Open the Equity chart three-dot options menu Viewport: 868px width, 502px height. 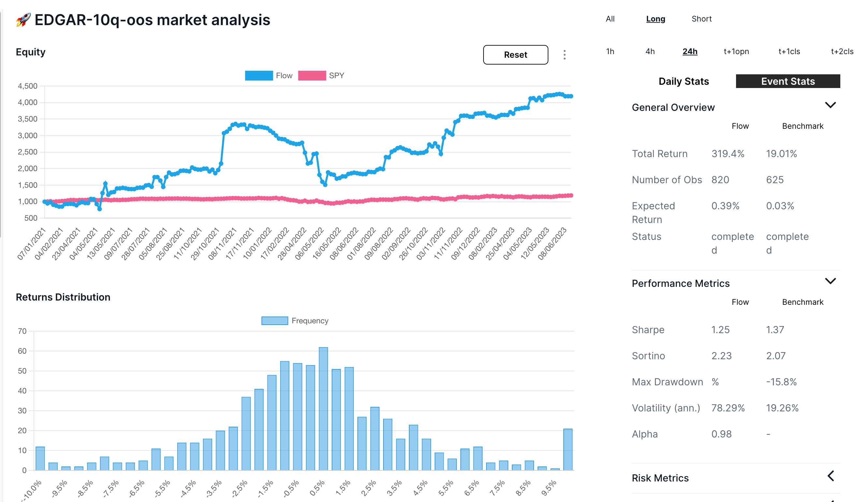click(x=564, y=55)
